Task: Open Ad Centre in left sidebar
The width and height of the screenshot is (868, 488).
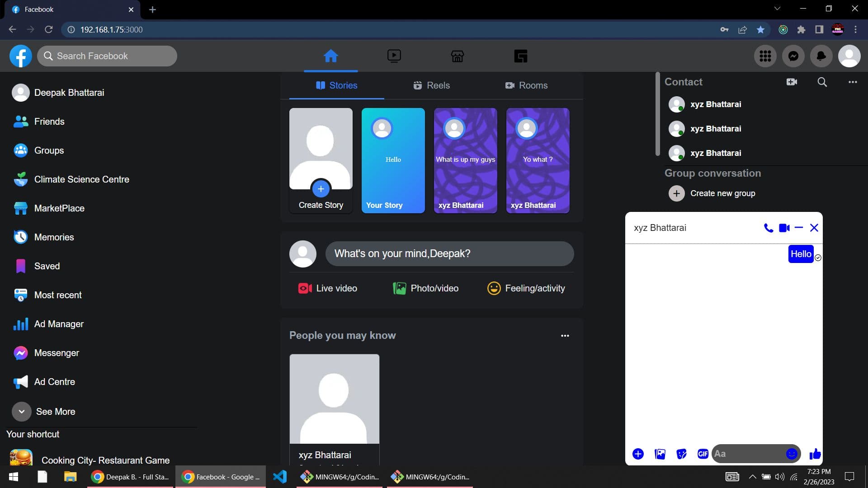Action: (x=44, y=382)
